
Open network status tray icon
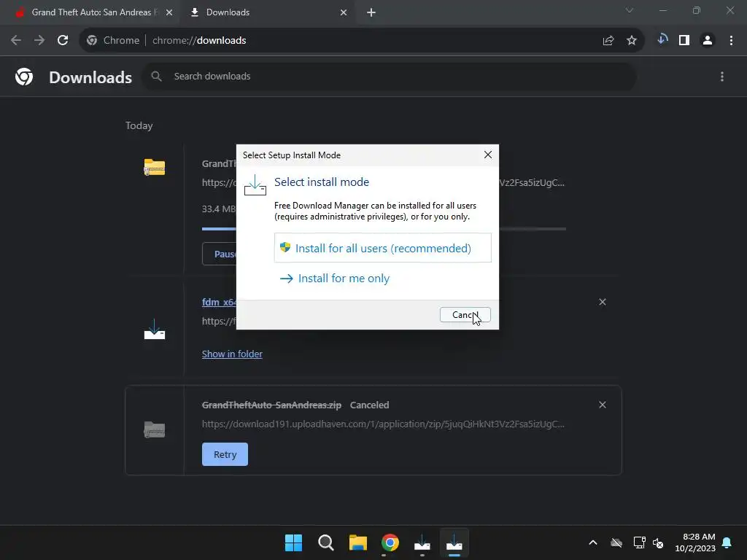pyautogui.click(x=639, y=542)
